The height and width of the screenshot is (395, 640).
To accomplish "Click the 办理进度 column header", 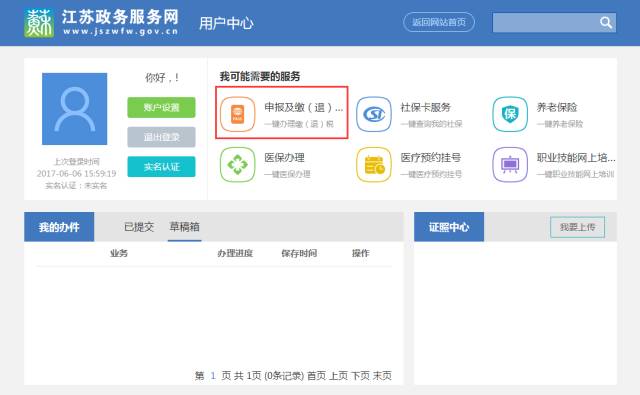I will 235,253.
